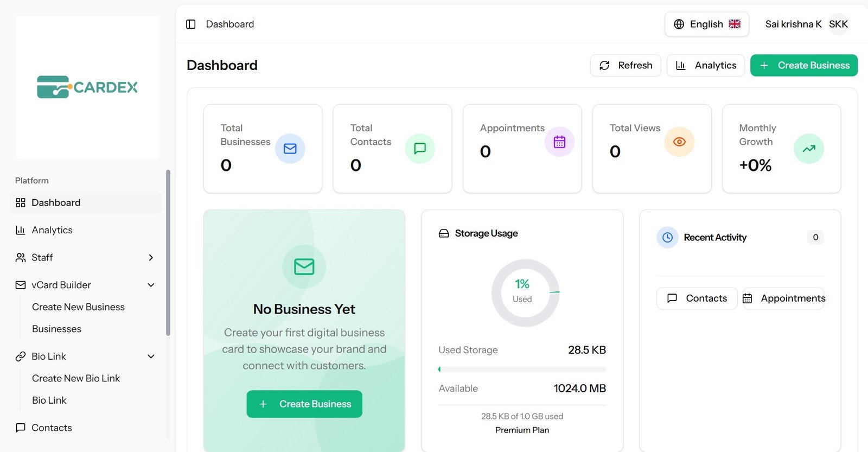Toggle the sidebar panel icon
The width and height of the screenshot is (868, 452).
click(x=191, y=24)
